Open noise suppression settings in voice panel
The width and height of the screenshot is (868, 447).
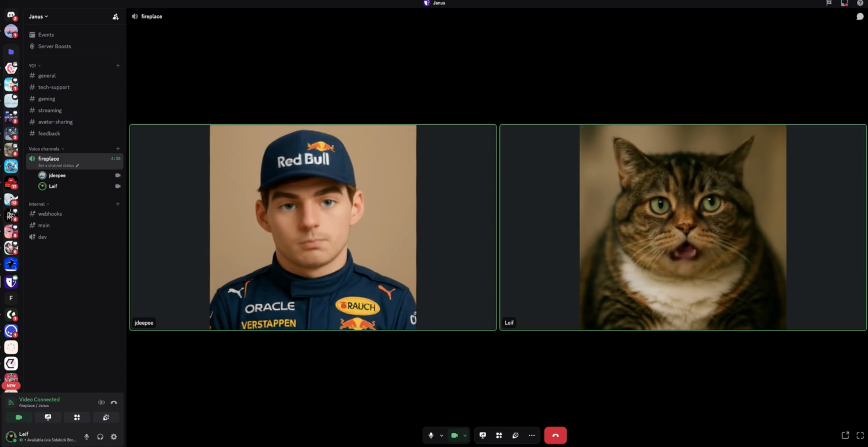point(101,402)
